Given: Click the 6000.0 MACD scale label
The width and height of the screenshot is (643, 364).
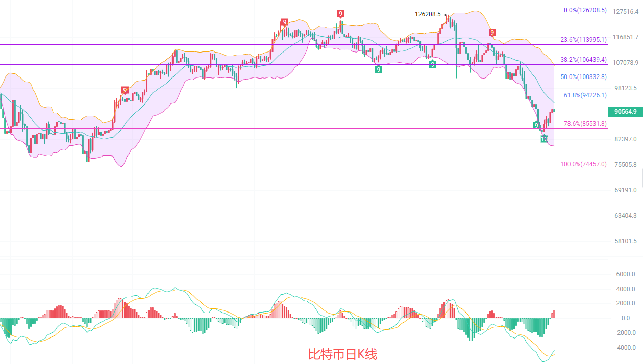Looking at the screenshot, I should 625,274.
